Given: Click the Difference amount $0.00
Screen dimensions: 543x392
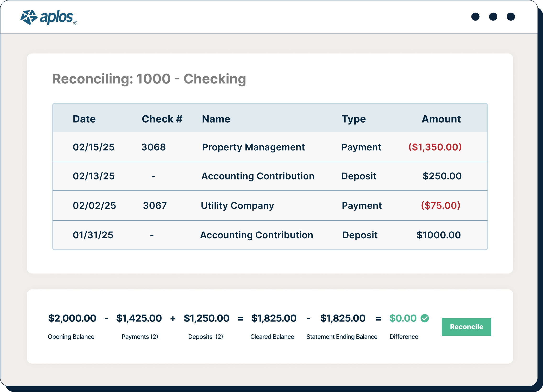Looking at the screenshot, I should pyautogui.click(x=403, y=318).
